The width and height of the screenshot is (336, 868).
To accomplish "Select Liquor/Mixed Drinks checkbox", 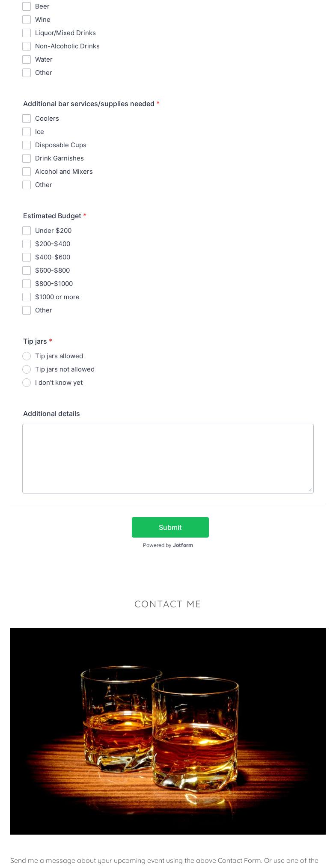I will click(x=27, y=33).
